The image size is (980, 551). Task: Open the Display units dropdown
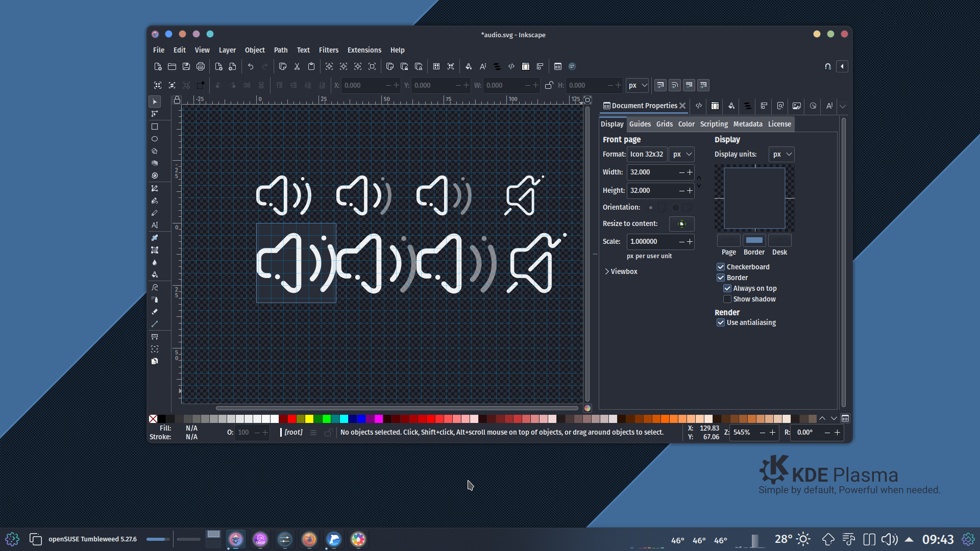coord(781,154)
